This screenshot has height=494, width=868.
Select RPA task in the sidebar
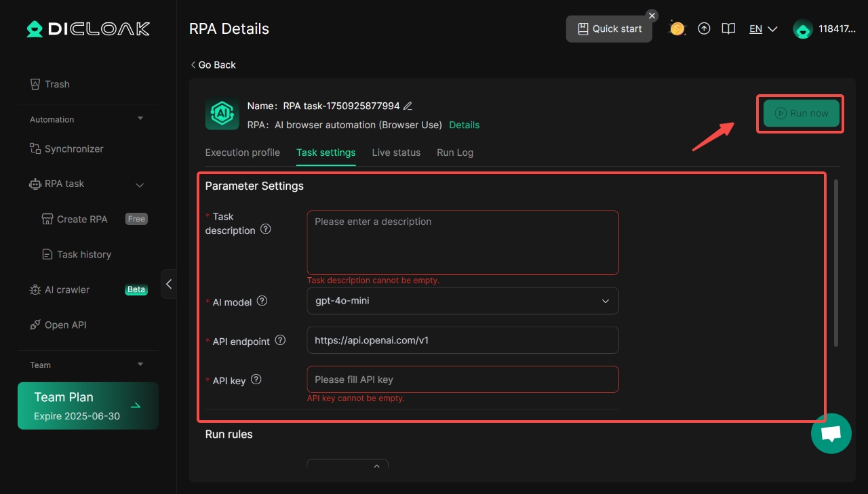pyautogui.click(x=57, y=184)
